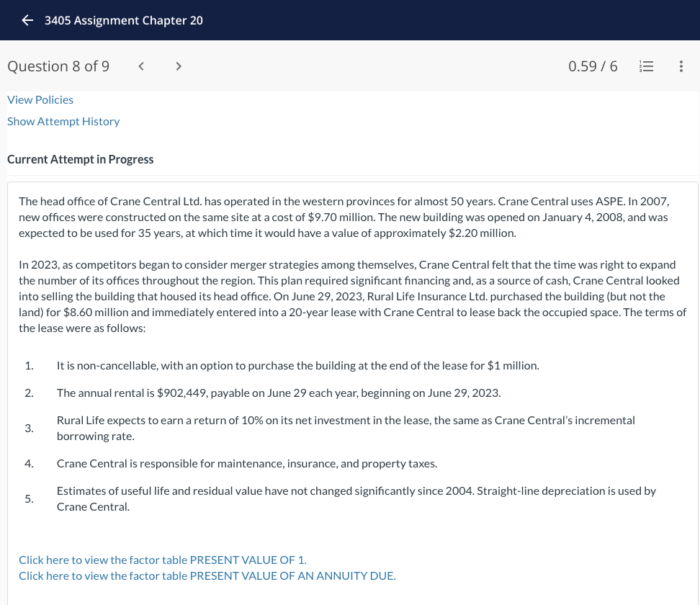Click the back arrow to exit assignment
700x605 pixels.
click(27, 20)
